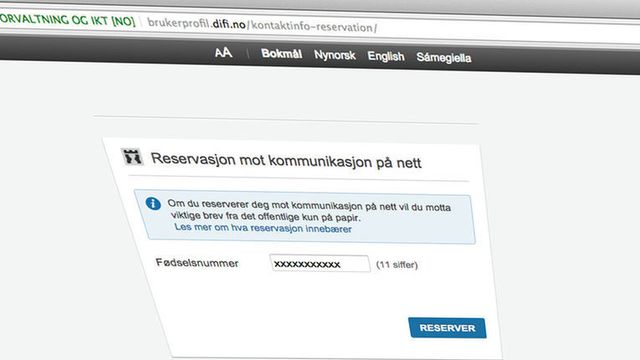Viewport: 640px width, 360px height.
Task: Open 'Les mer om hva reservasjon innebærer' link
Action: (263, 228)
